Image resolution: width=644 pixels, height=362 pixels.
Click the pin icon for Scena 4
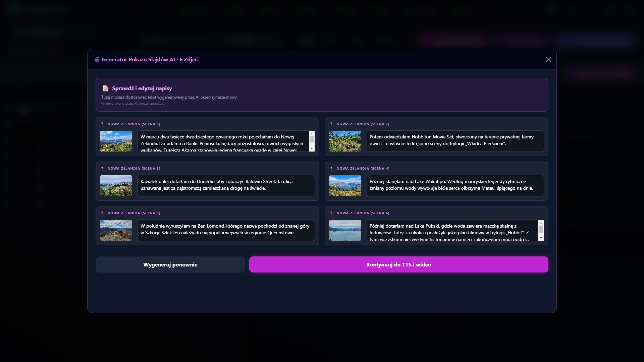click(331, 169)
